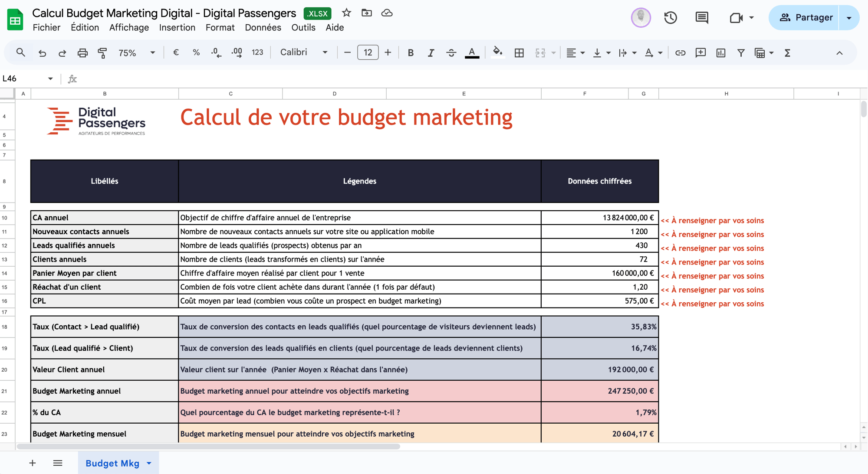Redo the last action

pos(62,52)
